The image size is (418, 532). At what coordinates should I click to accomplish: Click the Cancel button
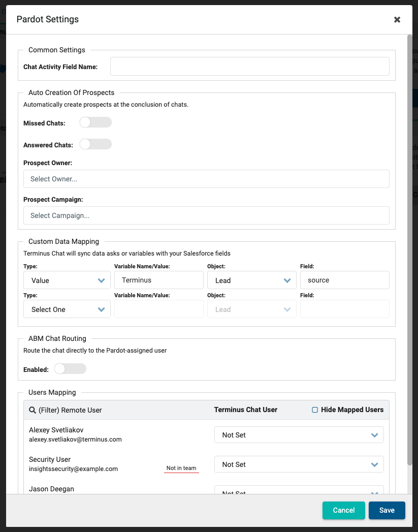[343, 510]
